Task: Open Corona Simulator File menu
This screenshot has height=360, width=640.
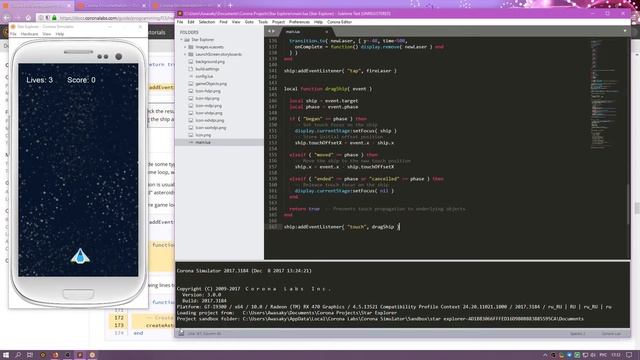Action: click(x=13, y=34)
